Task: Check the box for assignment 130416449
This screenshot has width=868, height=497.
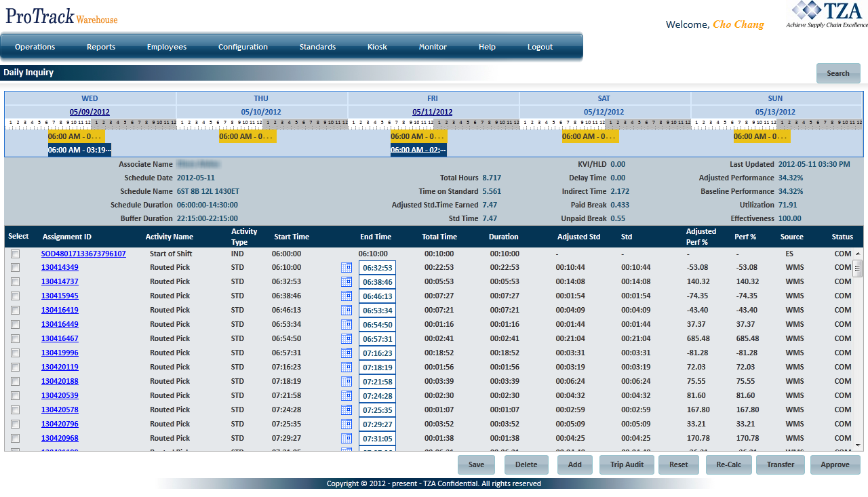Action: 15,325
